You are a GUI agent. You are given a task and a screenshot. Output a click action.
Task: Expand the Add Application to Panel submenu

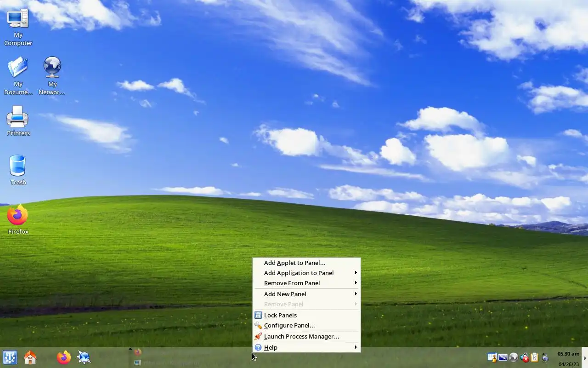[306, 273]
